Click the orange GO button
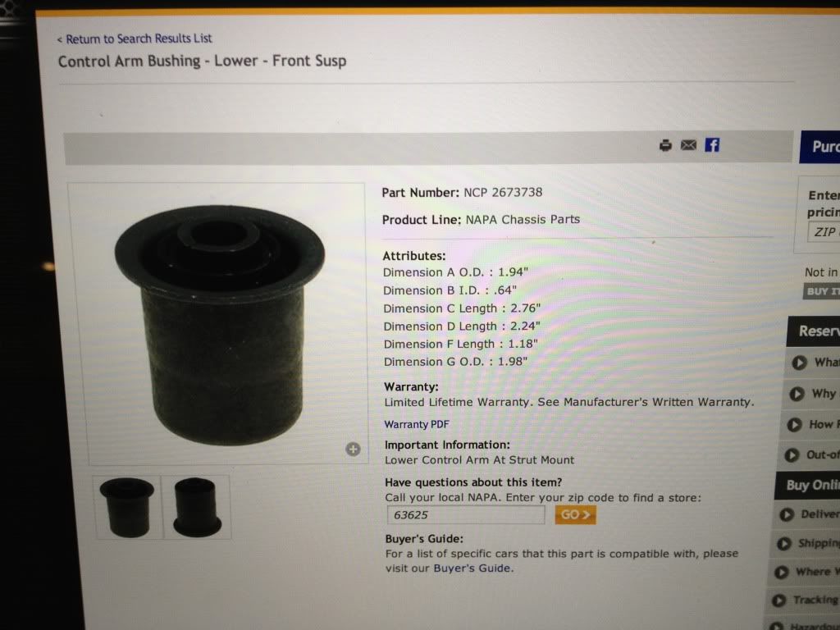This screenshot has width=840, height=630. pyautogui.click(x=575, y=515)
